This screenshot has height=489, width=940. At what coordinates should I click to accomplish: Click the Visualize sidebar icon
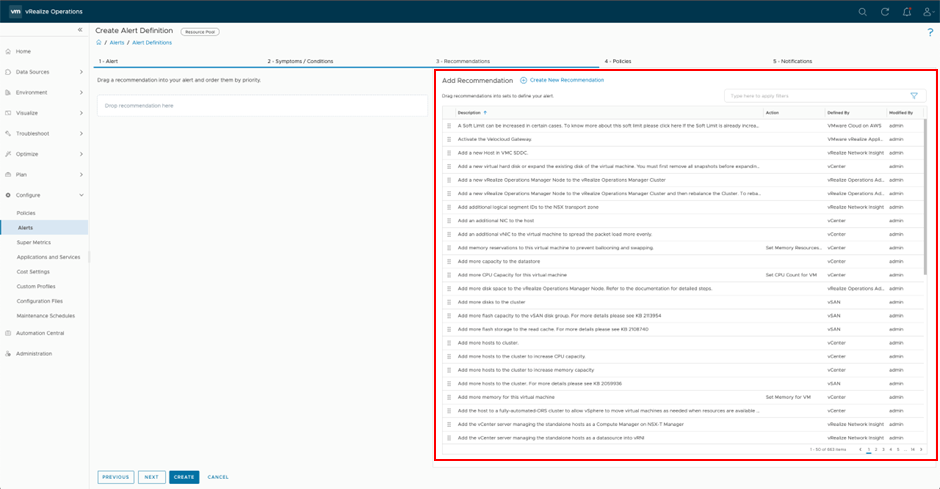pyautogui.click(x=8, y=113)
